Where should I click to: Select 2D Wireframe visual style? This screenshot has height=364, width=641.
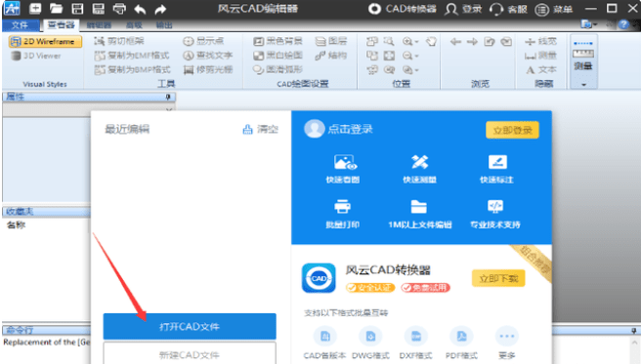pos(45,41)
